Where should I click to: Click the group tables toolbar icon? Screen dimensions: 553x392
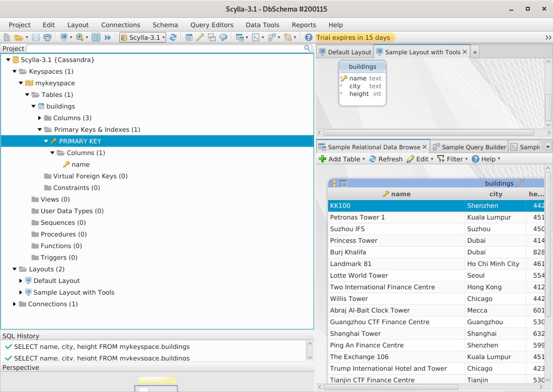point(212,37)
